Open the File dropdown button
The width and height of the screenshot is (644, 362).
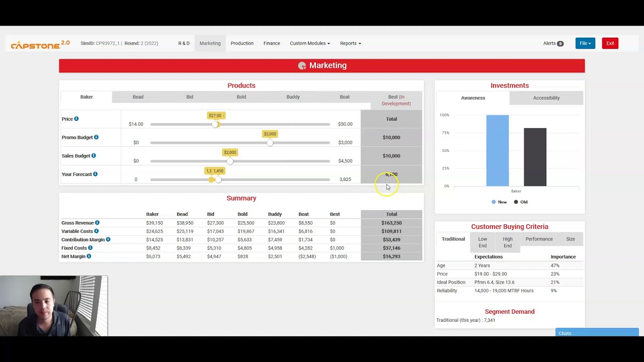click(585, 43)
